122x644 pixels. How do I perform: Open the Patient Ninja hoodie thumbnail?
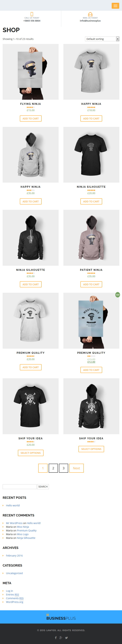(91, 237)
